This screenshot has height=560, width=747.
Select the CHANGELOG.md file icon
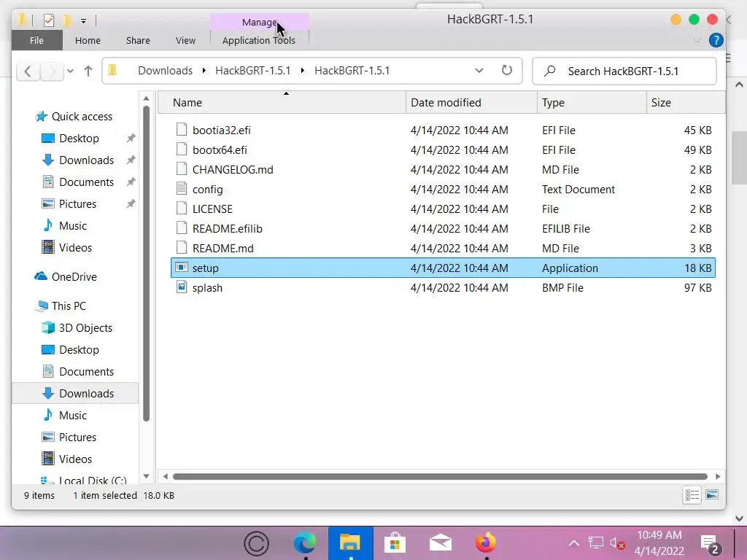182,169
